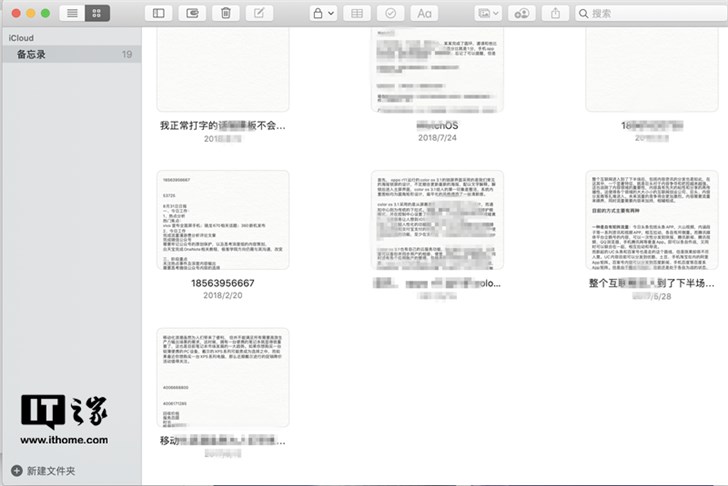Image resolution: width=728 pixels, height=486 pixels.
Task: Open the lock note dropdown
Action: (x=323, y=13)
